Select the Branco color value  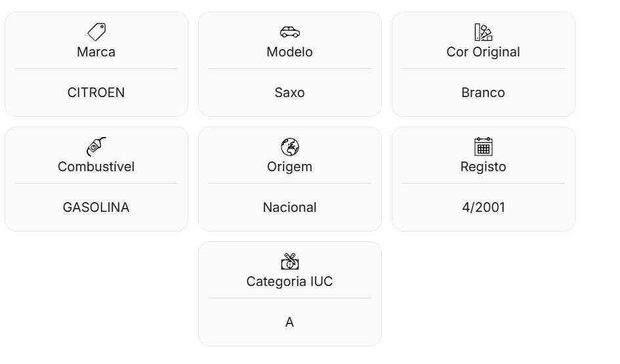[x=483, y=92]
